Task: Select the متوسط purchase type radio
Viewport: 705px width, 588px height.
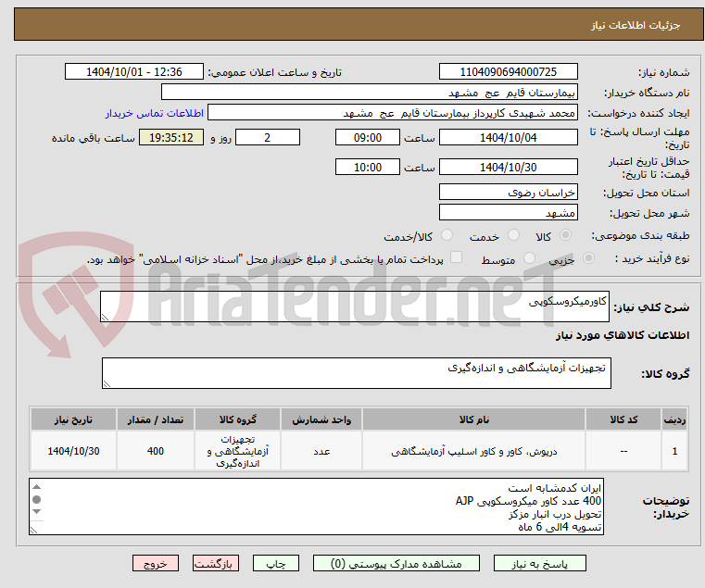Action: (x=529, y=258)
